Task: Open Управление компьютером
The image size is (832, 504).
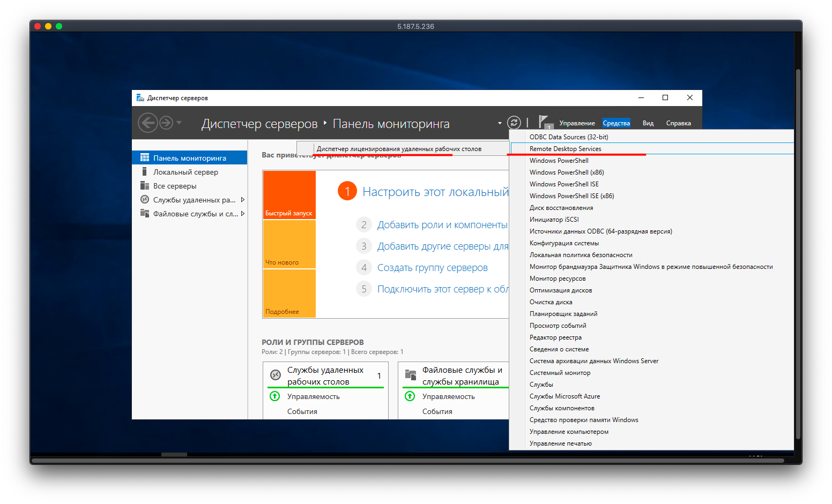Action: pos(652,431)
